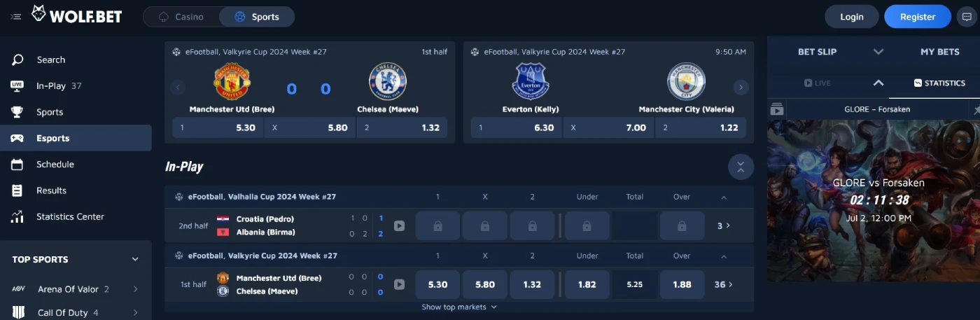Switch to Sports mode
Viewport: 980px width, 320px height.
257,17
